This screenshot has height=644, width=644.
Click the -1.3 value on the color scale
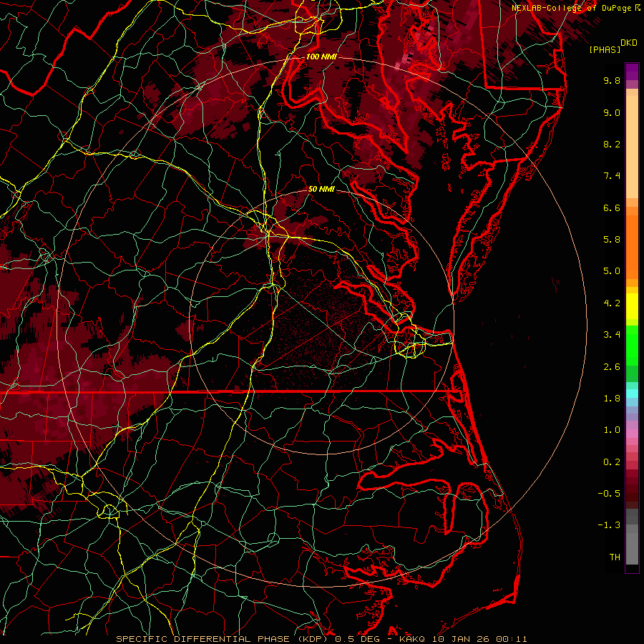tap(609, 525)
